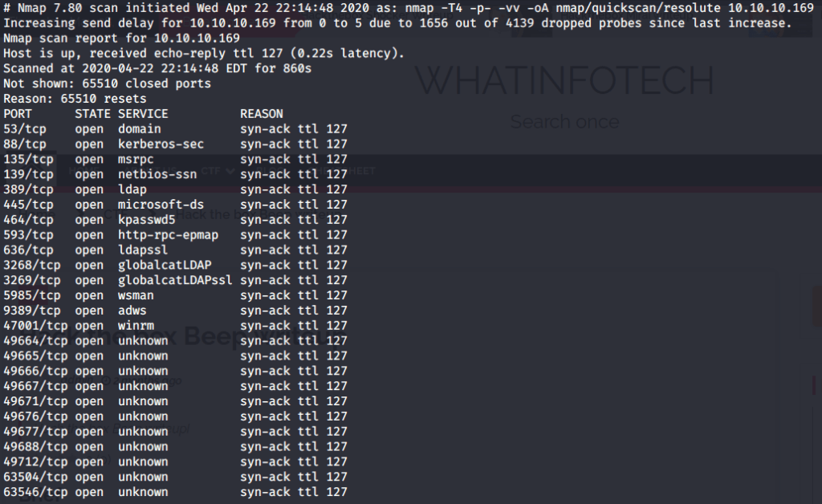The image size is (822, 504).
Task: Click the 389/tcp port entry
Action: pyautogui.click(x=28, y=189)
